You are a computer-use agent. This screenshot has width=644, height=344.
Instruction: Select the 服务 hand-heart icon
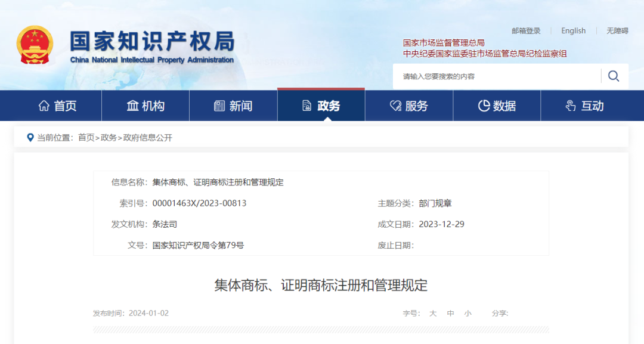[x=393, y=105]
